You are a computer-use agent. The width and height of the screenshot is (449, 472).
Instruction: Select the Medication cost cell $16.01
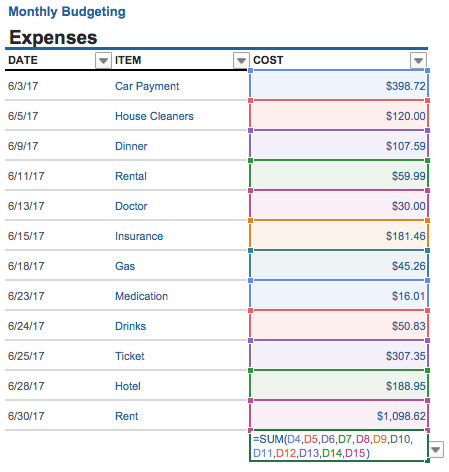pyautogui.click(x=339, y=296)
